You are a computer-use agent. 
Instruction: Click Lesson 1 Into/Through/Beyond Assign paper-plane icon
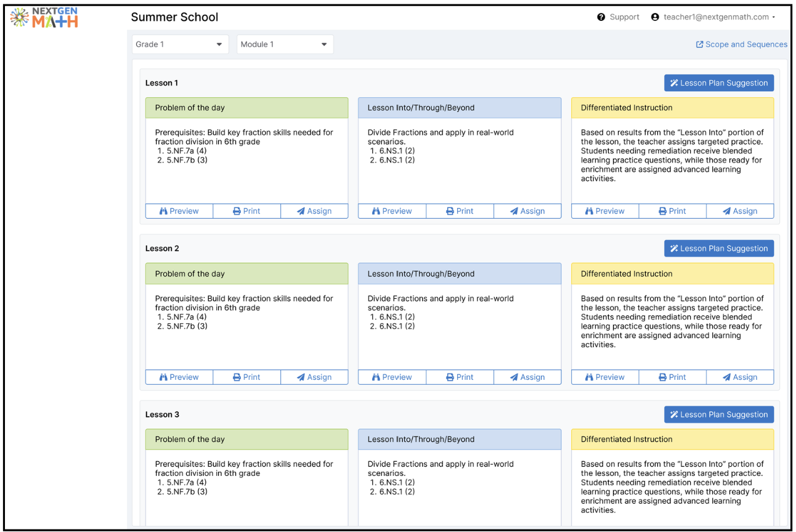coord(514,211)
